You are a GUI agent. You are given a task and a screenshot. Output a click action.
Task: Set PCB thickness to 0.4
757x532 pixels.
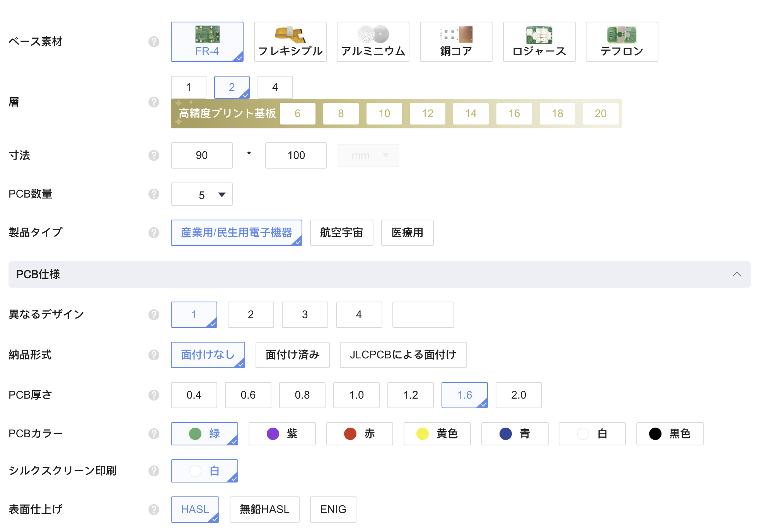(x=194, y=395)
